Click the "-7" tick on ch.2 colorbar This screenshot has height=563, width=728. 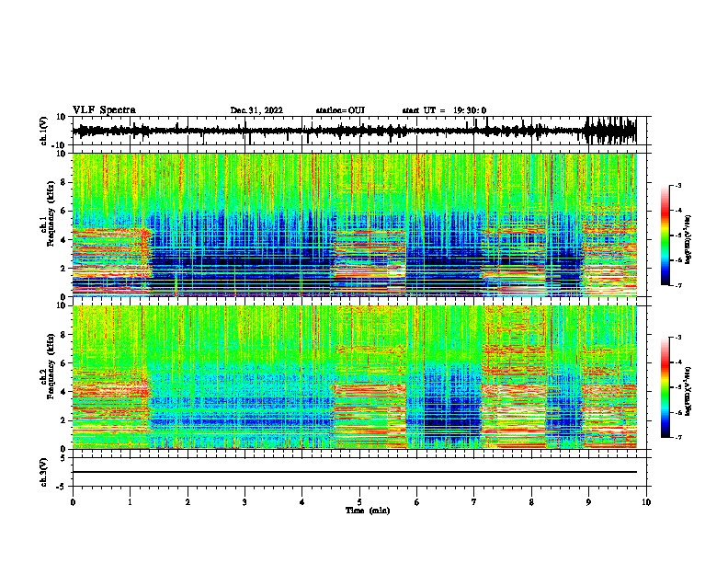[x=678, y=437]
